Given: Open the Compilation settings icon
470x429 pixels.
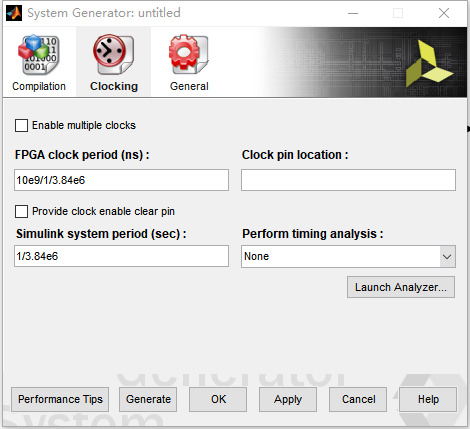Looking at the screenshot, I should [39, 55].
